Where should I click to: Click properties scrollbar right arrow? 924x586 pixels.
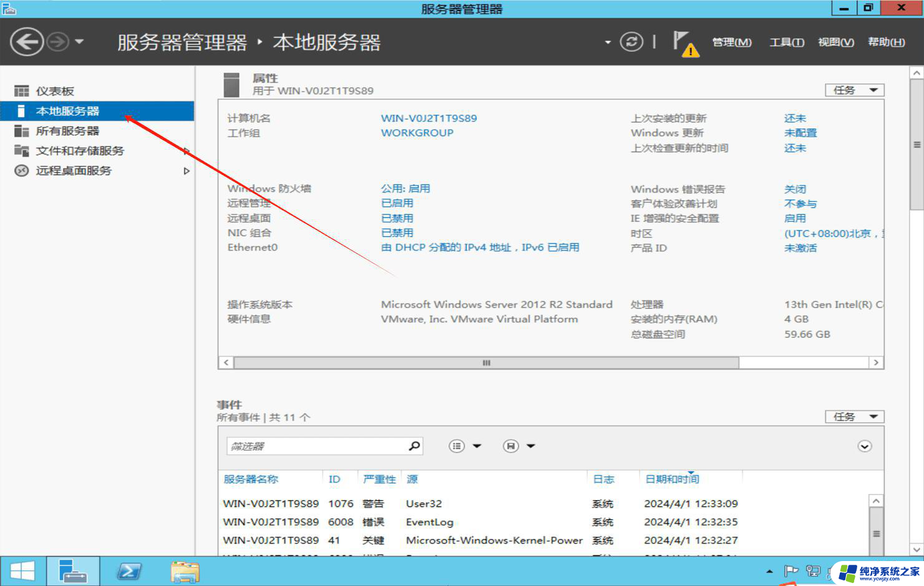coord(876,363)
